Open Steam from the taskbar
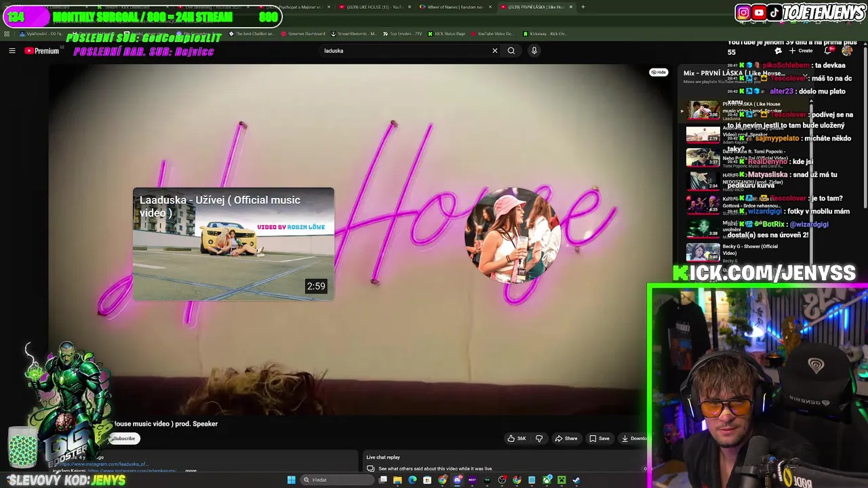The width and height of the screenshot is (868, 488). pos(576,480)
